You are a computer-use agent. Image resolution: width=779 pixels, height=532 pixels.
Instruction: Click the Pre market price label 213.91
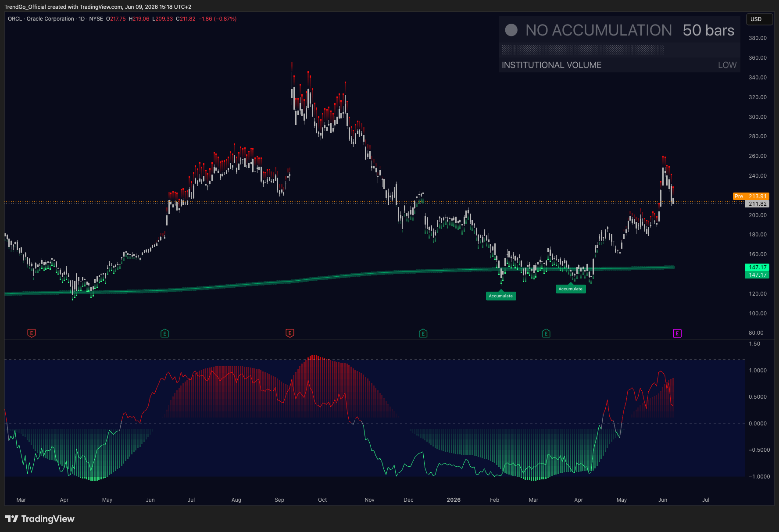point(751,196)
